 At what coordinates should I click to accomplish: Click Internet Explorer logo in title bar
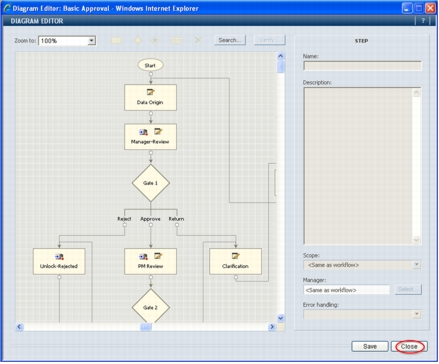[7, 8]
